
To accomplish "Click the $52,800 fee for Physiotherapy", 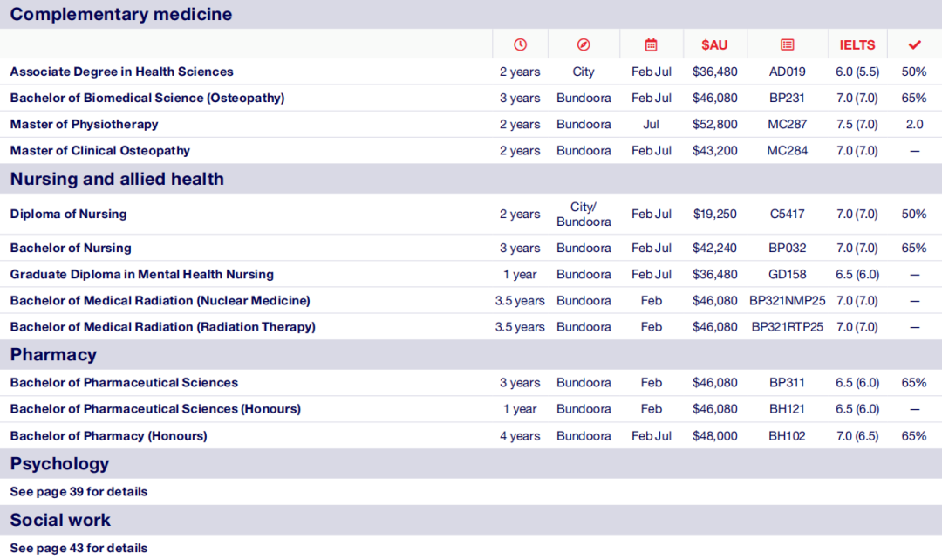I will (x=715, y=125).
